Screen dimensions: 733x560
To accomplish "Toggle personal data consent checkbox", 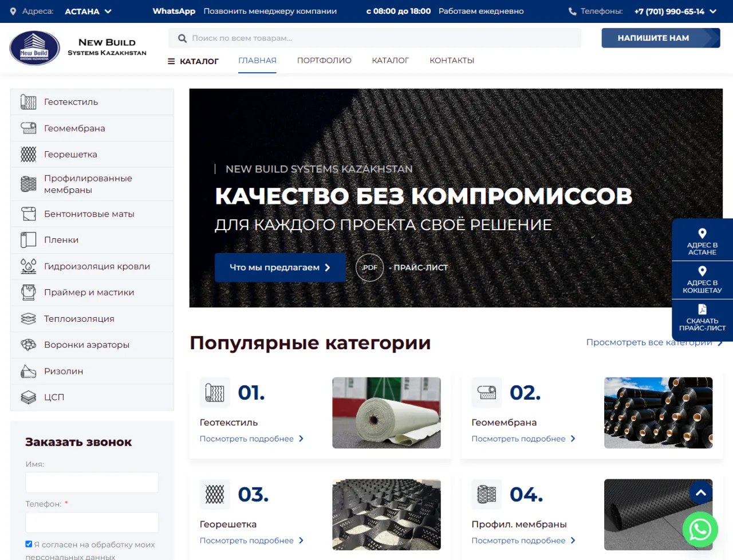I will pyautogui.click(x=29, y=544).
